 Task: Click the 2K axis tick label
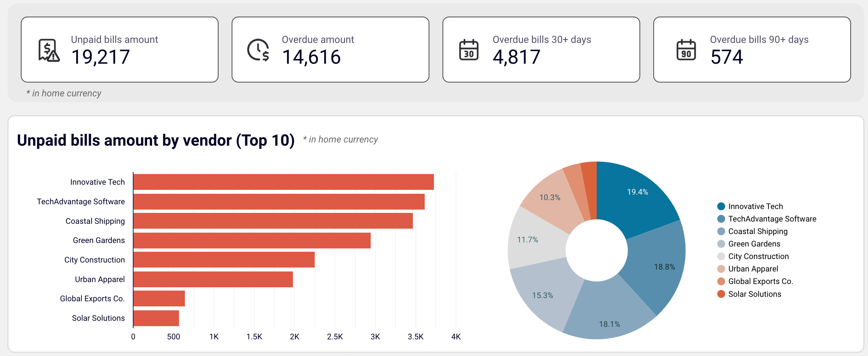(294, 336)
